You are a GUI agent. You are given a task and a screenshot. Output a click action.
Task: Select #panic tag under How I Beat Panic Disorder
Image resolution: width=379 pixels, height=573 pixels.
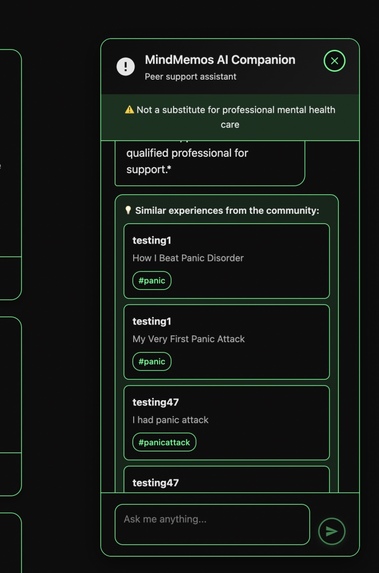152,281
